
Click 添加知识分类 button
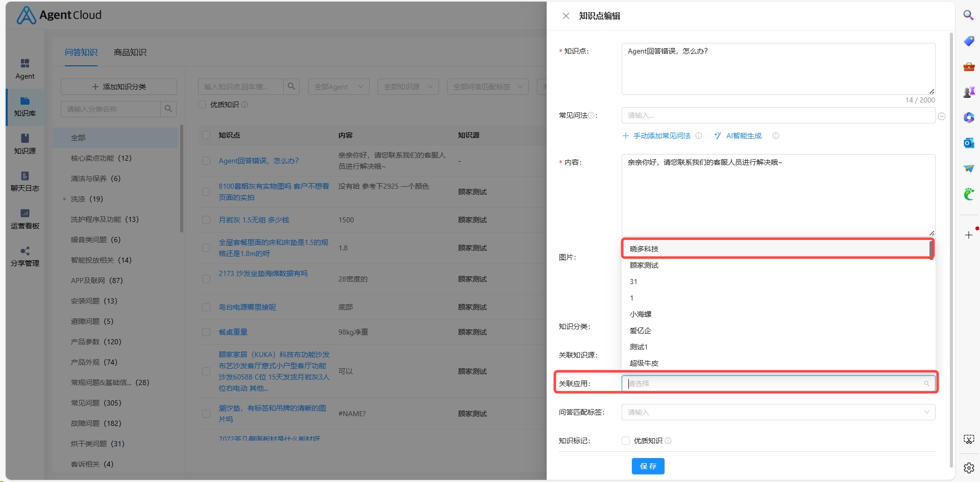click(x=119, y=87)
